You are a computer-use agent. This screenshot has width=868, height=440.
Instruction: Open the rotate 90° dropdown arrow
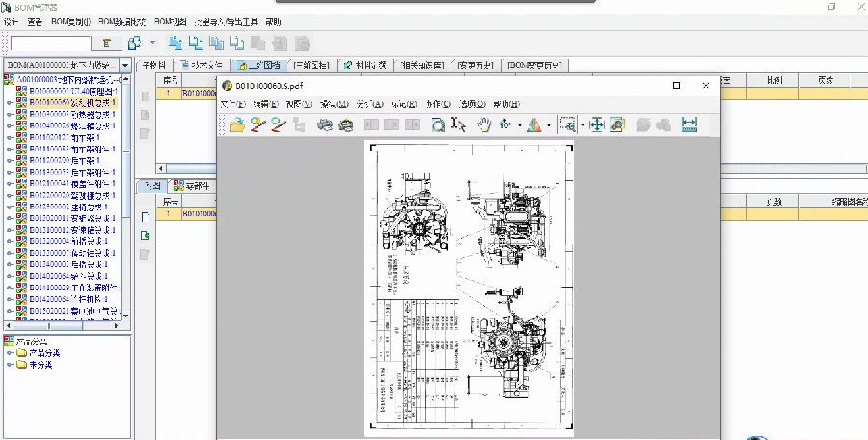click(520, 125)
